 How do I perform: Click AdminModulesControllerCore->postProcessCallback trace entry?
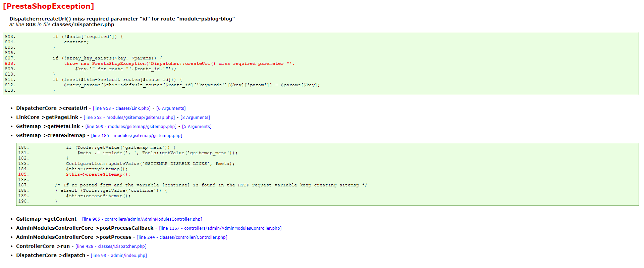coord(85,228)
